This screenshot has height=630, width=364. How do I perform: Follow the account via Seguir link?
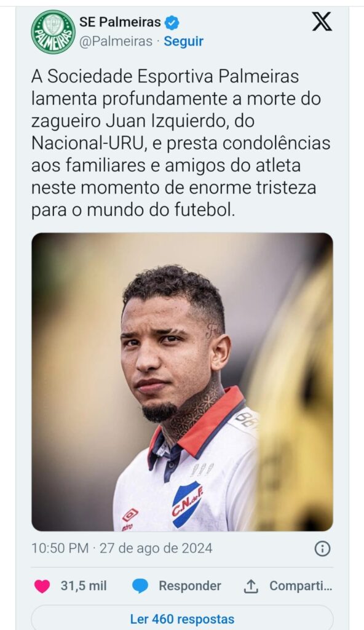(x=184, y=41)
